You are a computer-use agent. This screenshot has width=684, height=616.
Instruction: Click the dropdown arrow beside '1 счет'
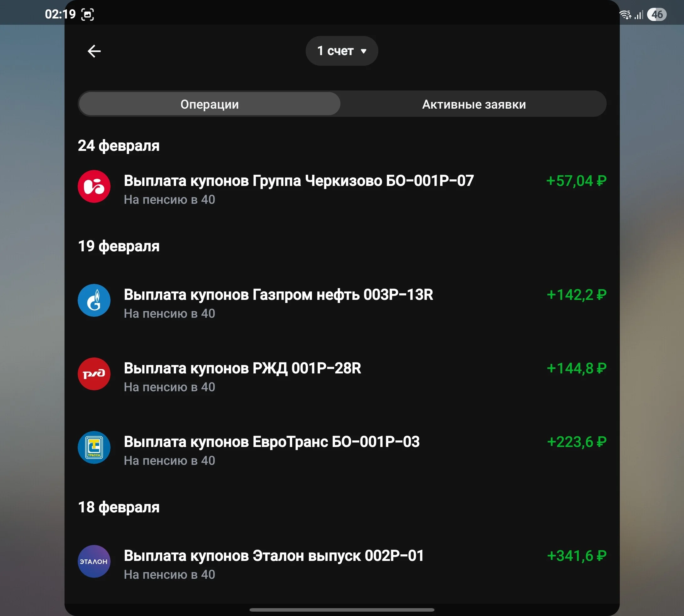pyautogui.click(x=364, y=51)
